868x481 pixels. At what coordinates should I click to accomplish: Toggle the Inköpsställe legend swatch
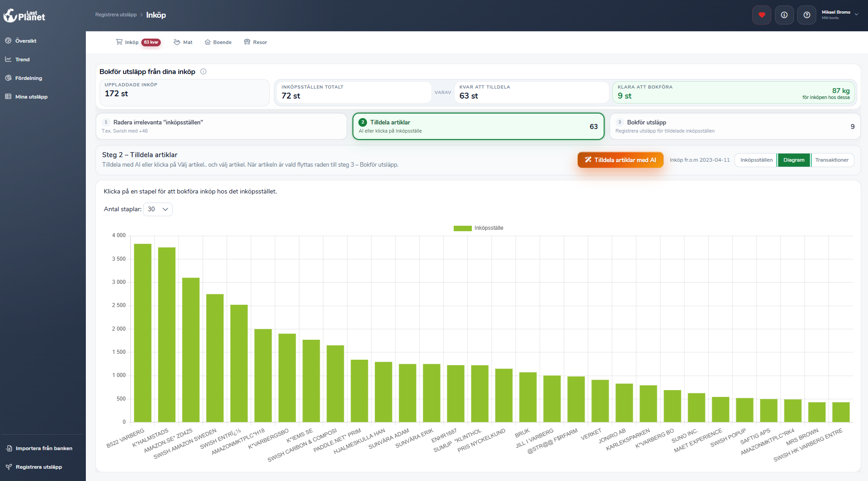click(462, 228)
